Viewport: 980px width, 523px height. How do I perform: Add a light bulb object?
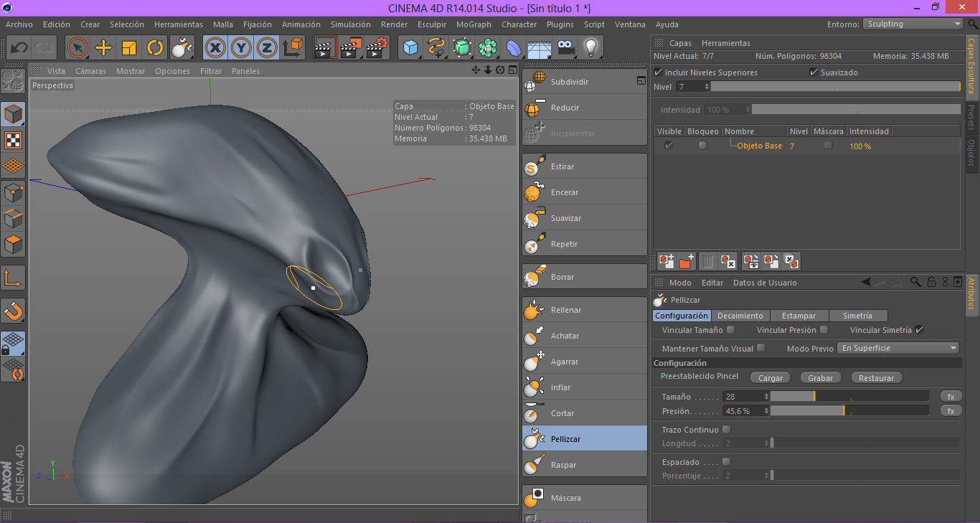pyautogui.click(x=590, y=48)
